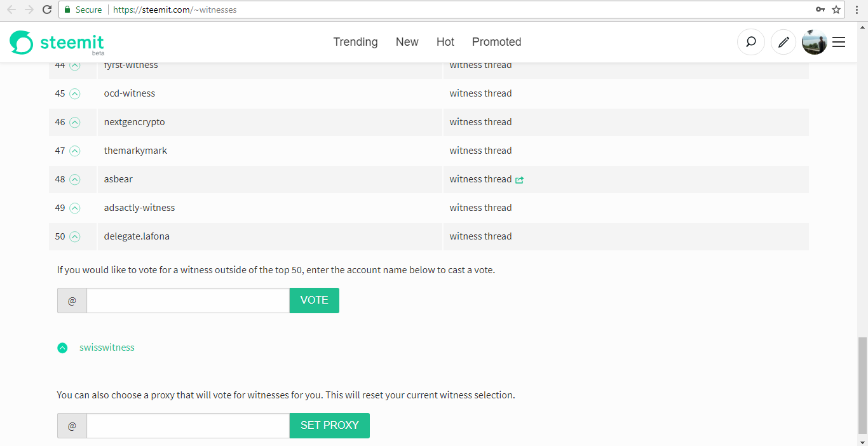
Task: Click the browser address bar URL
Action: coord(175,10)
